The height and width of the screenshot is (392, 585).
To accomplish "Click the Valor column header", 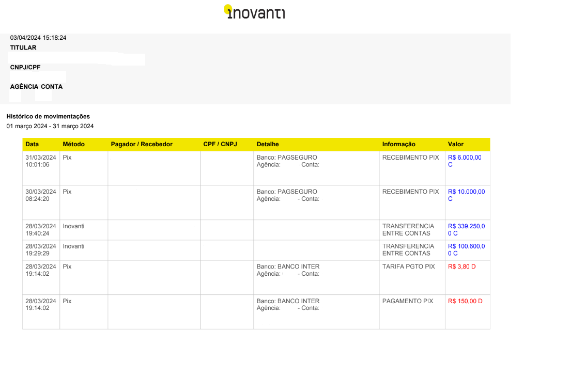I will pos(455,144).
